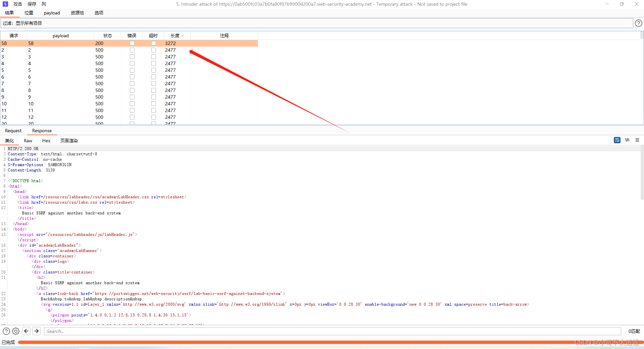Viewport: 644px width, 349px height.
Task: Click the response Search input field
Action: 332,331
